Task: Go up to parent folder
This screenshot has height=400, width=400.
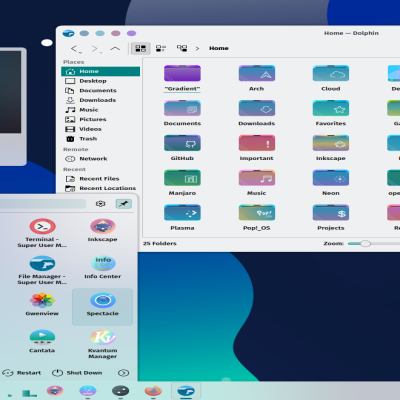Action: (115, 49)
